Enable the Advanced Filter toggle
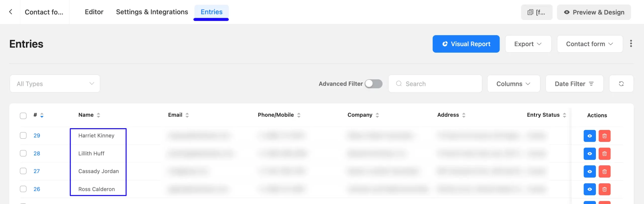 coord(373,84)
